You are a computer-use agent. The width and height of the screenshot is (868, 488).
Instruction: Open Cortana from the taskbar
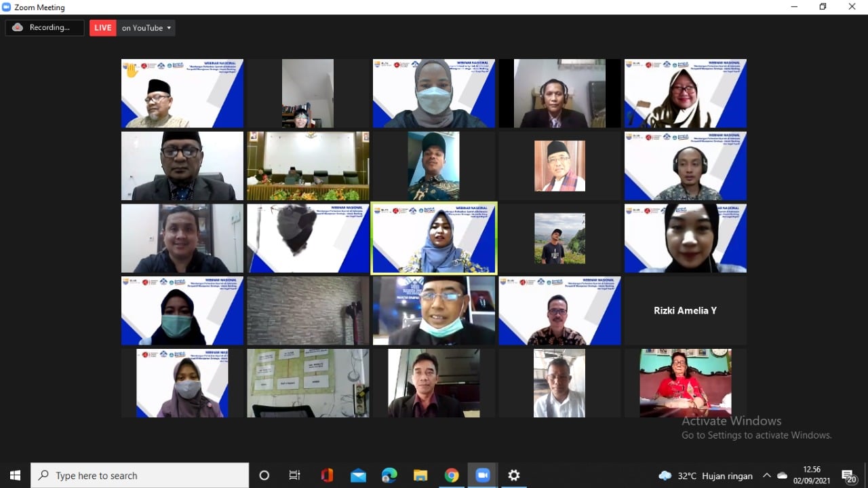tap(264, 475)
